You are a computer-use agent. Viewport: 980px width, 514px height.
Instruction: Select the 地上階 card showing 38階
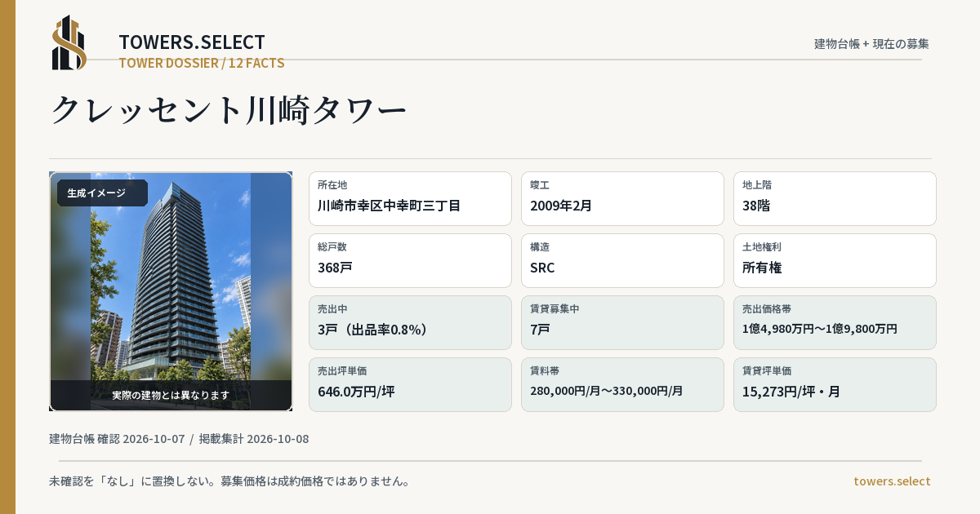pos(835,198)
